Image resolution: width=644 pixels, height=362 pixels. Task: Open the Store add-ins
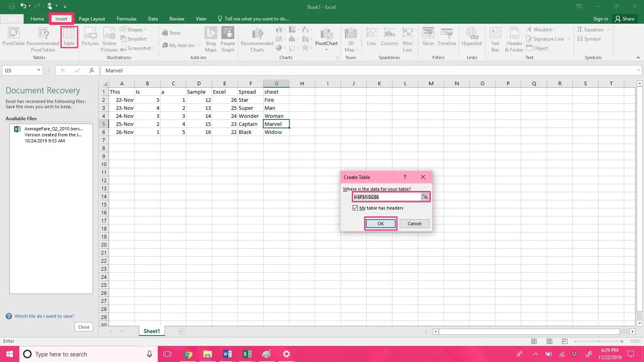point(171,33)
